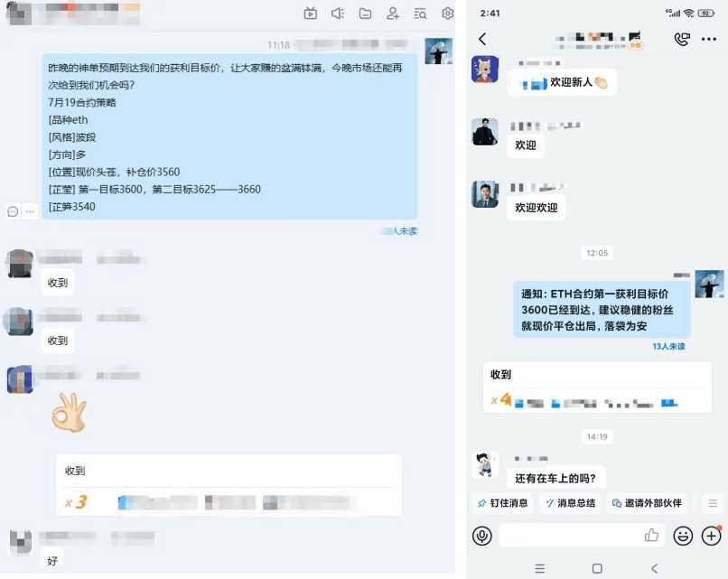Click the 邀请外部伙伴 button
This screenshot has height=579, width=728.
[x=647, y=503]
